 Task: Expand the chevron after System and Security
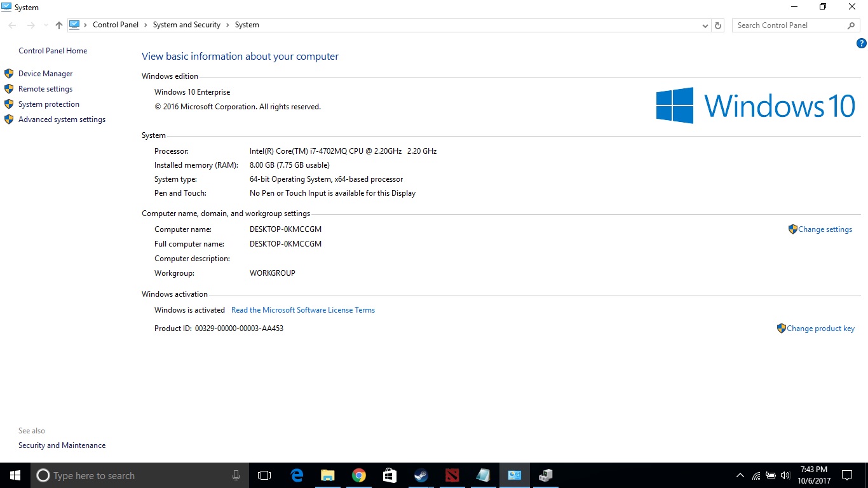point(227,25)
